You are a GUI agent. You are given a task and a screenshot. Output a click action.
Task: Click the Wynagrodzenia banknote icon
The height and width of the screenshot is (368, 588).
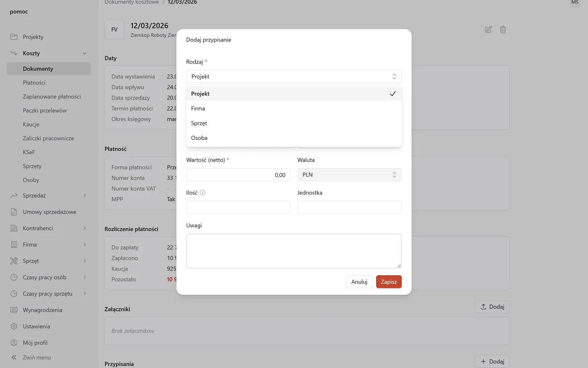pyautogui.click(x=14, y=310)
